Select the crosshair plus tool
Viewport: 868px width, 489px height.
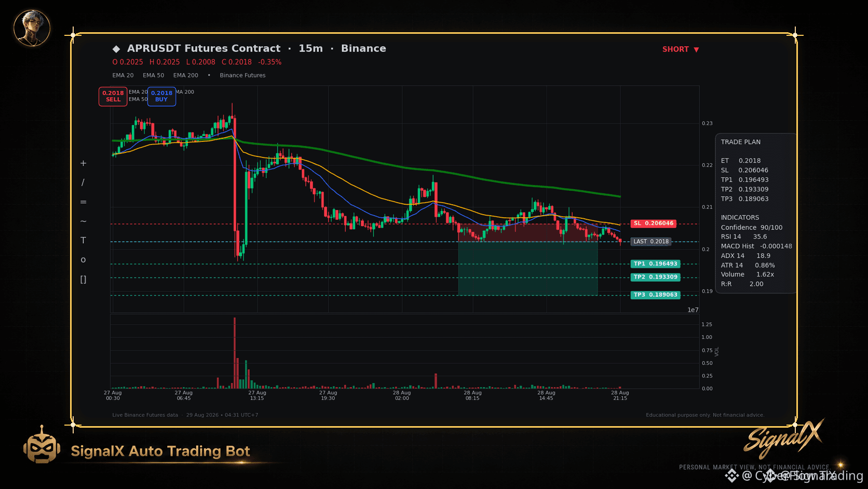point(83,163)
